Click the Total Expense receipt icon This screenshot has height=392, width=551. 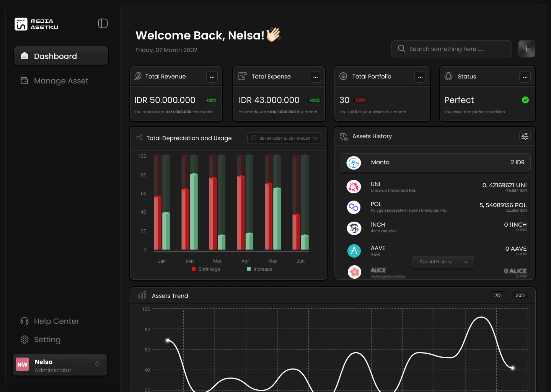tap(242, 76)
